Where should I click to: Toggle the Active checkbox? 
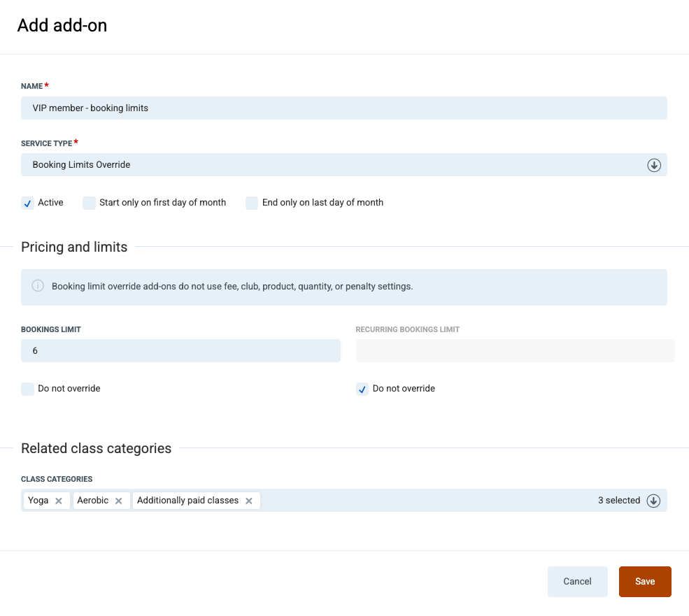coord(28,203)
